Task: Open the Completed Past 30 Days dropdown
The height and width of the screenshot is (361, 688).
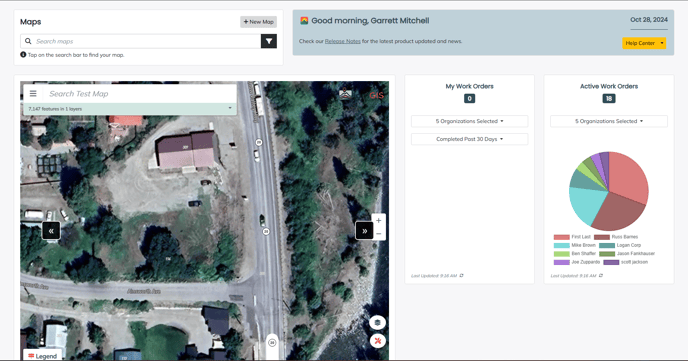Action: point(469,139)
